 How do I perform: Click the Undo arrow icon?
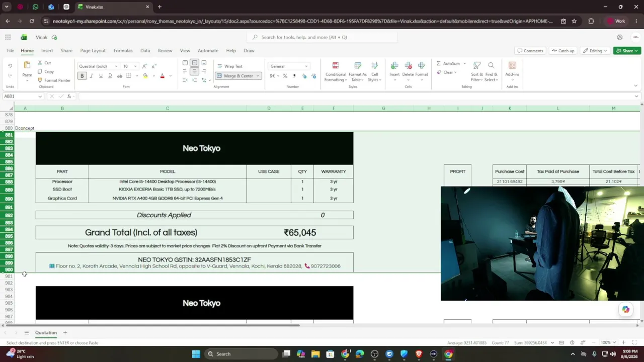[10, 66]
